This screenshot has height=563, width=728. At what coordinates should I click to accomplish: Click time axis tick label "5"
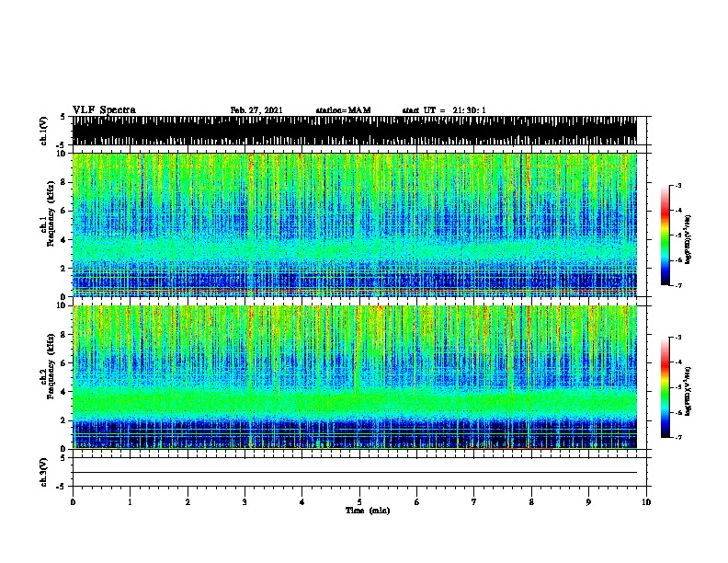[359, 502]
